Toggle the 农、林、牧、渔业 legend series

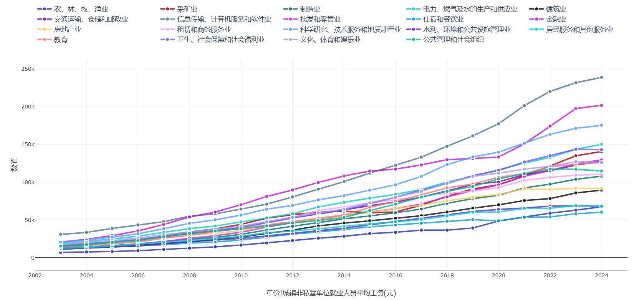(73, 9)
